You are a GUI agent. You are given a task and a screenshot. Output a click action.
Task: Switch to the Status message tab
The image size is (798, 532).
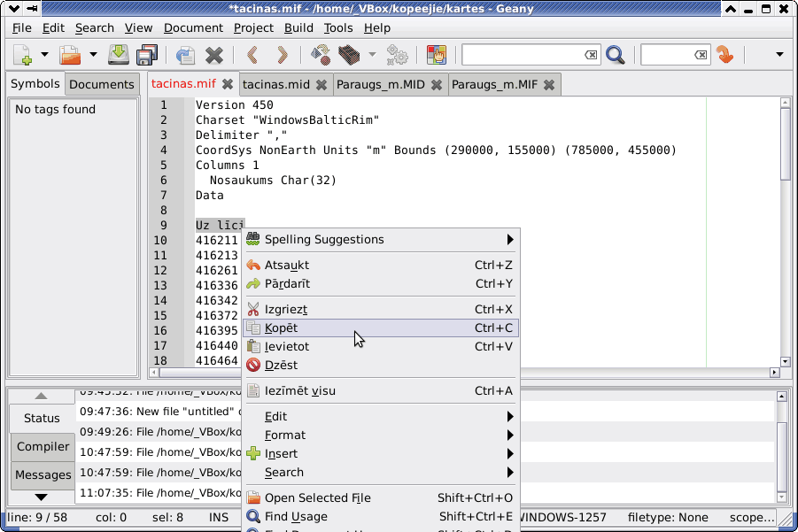[x=42, y=418]
